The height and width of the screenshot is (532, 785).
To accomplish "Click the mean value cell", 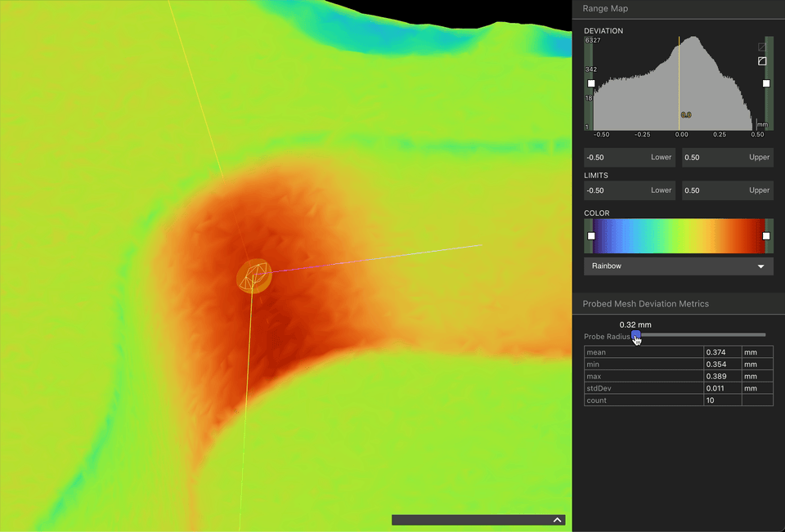I will [x=722, y=352].
